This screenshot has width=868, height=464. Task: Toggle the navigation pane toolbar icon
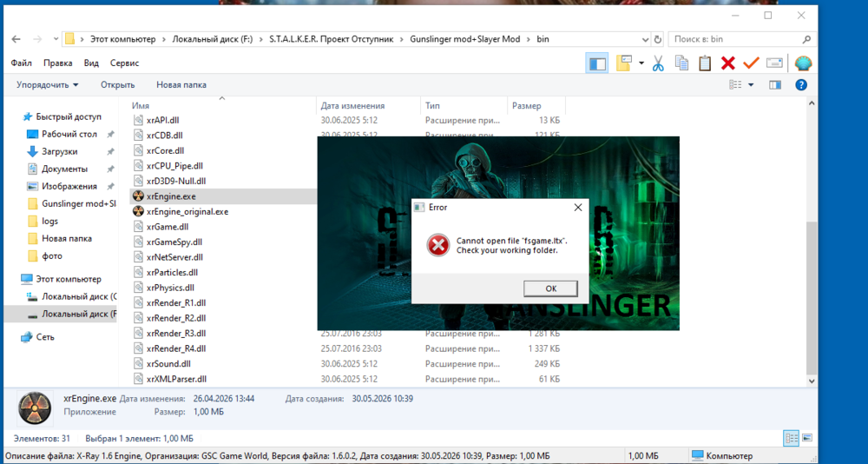click(597, 63)
